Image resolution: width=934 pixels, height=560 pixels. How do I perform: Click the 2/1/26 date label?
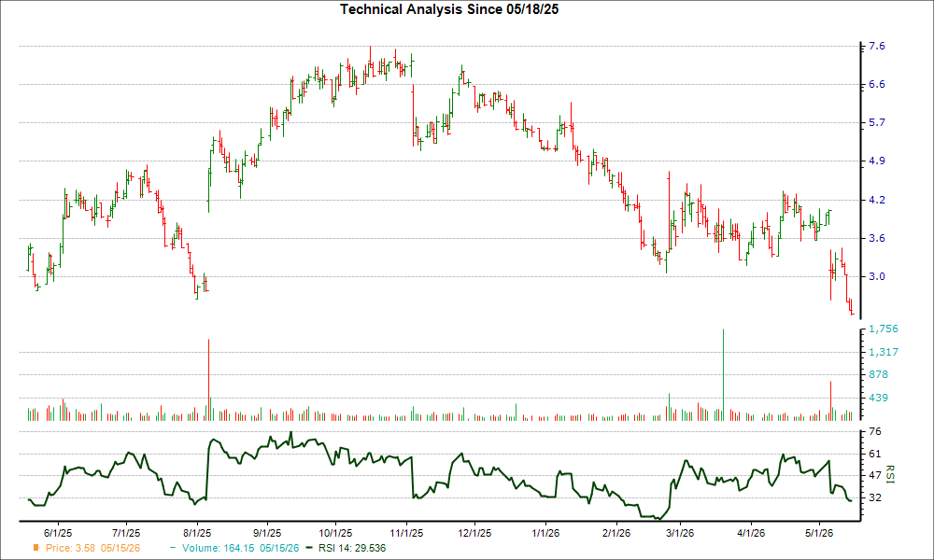click(x=616, y=533)
